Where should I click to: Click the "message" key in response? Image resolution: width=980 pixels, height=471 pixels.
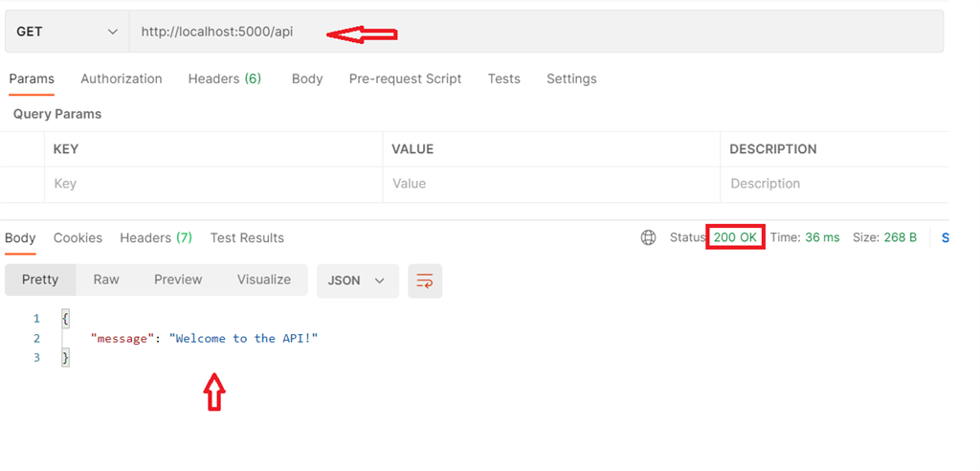tap(122, 338)
